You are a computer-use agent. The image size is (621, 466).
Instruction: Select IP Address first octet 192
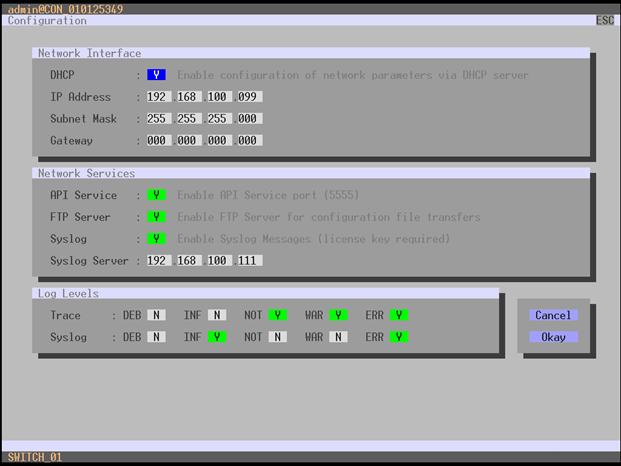[159, 97]
